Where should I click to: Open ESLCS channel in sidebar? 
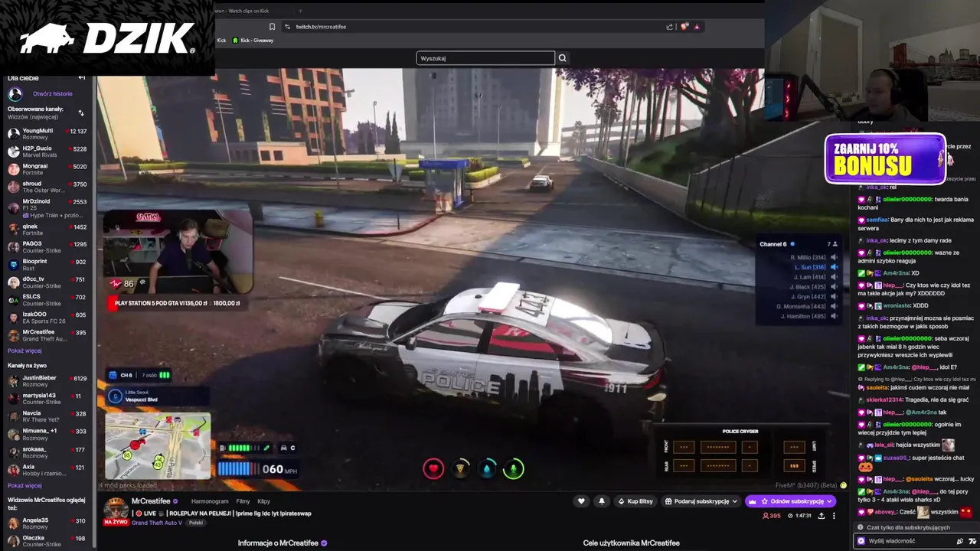pos(47,300)
